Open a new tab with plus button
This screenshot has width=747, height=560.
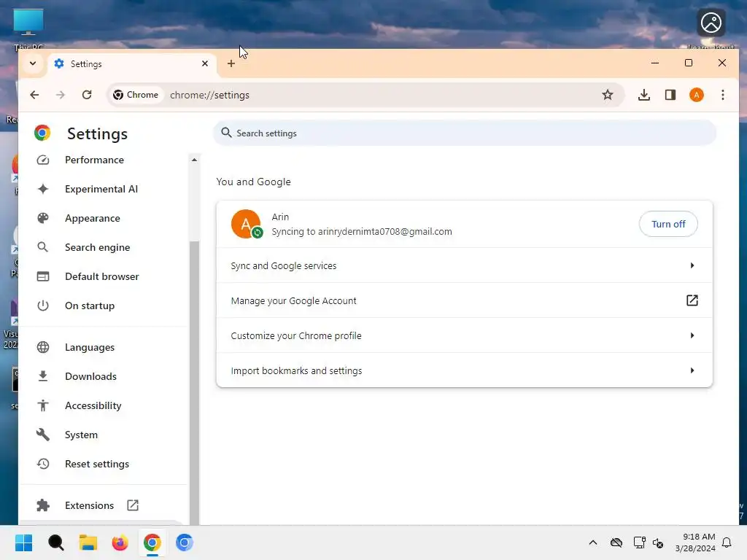click(x=231, y=63)
